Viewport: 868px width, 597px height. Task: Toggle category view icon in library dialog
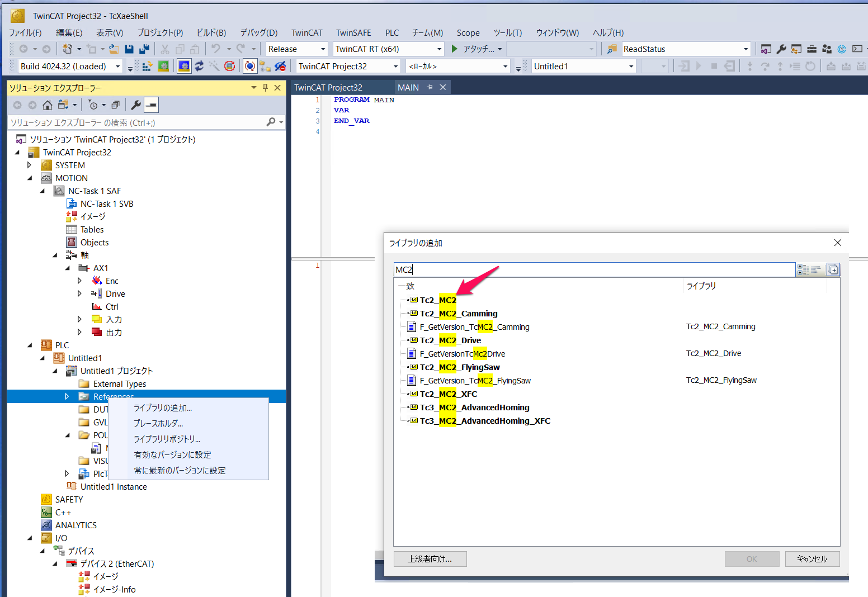point(804,270)
